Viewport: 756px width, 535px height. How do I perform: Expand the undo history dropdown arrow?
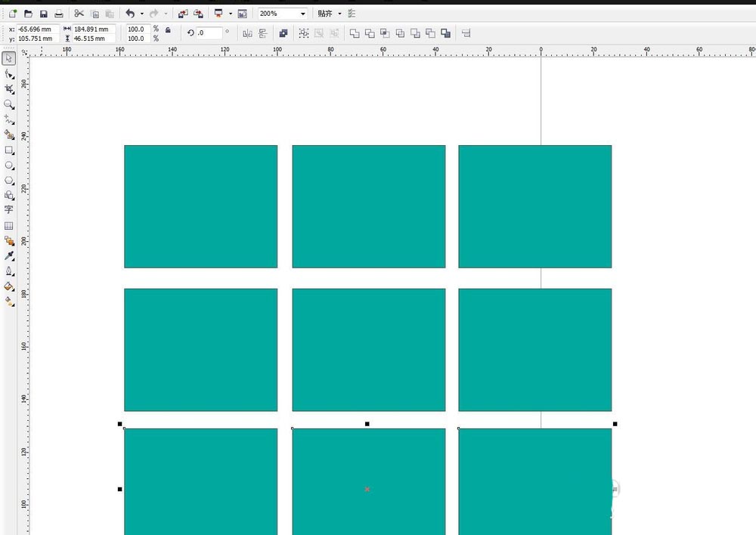coord(142,14)
